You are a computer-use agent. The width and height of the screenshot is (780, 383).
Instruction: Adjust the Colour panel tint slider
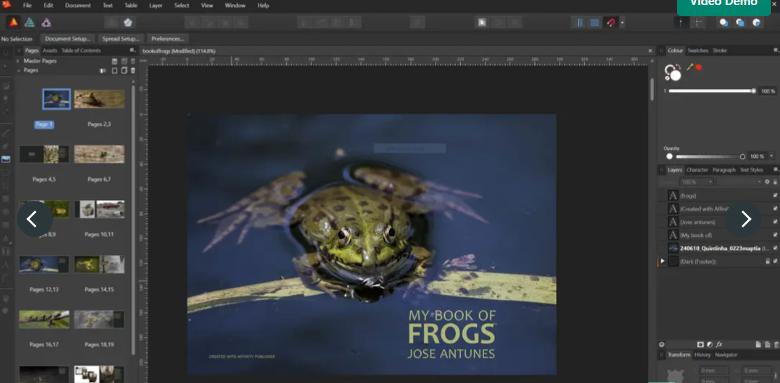(711, 91)
